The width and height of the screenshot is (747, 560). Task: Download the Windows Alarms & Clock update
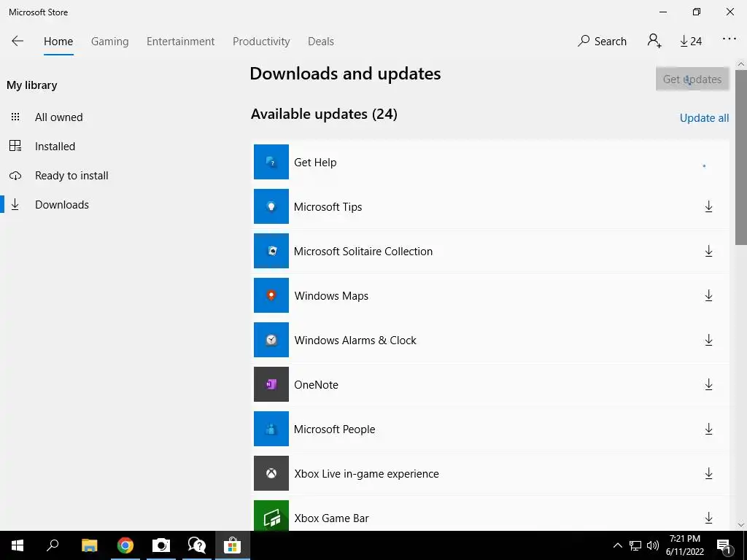(708, 340)
